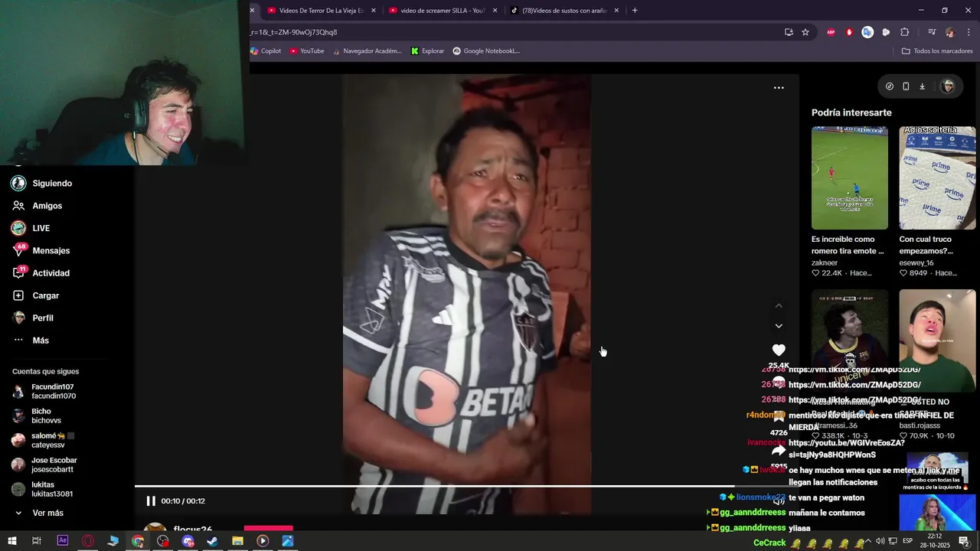Open red hand blocker extension

click(849, 32)
